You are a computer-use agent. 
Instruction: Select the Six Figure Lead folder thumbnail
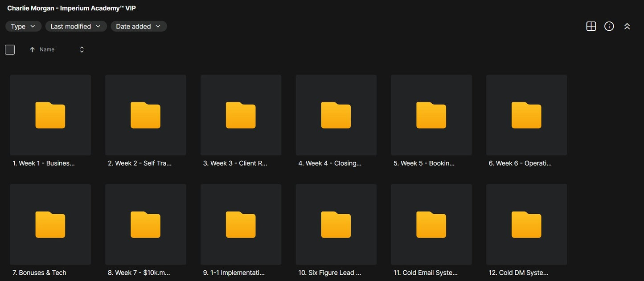(336, 224)
